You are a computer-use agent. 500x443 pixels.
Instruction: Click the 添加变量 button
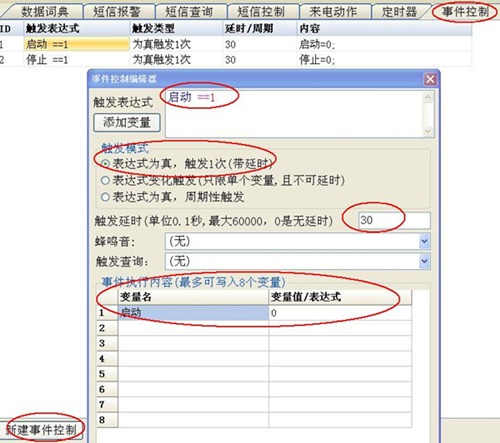pos(127,123)
